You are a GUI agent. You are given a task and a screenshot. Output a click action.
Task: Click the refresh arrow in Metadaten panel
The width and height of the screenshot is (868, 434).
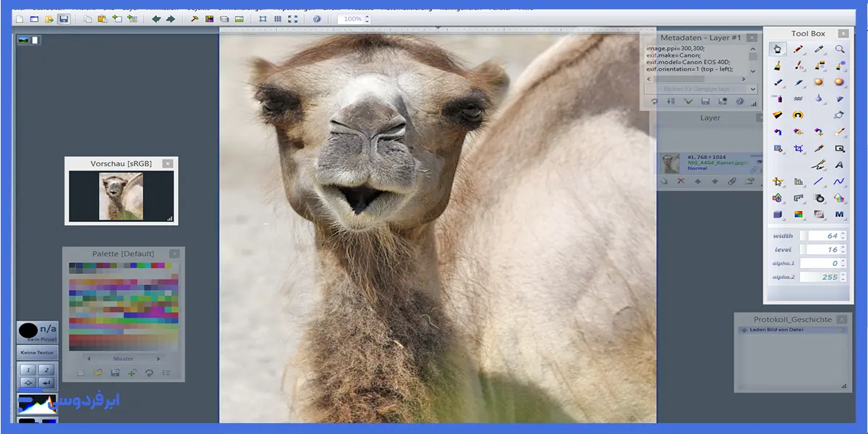click(654, 102)
